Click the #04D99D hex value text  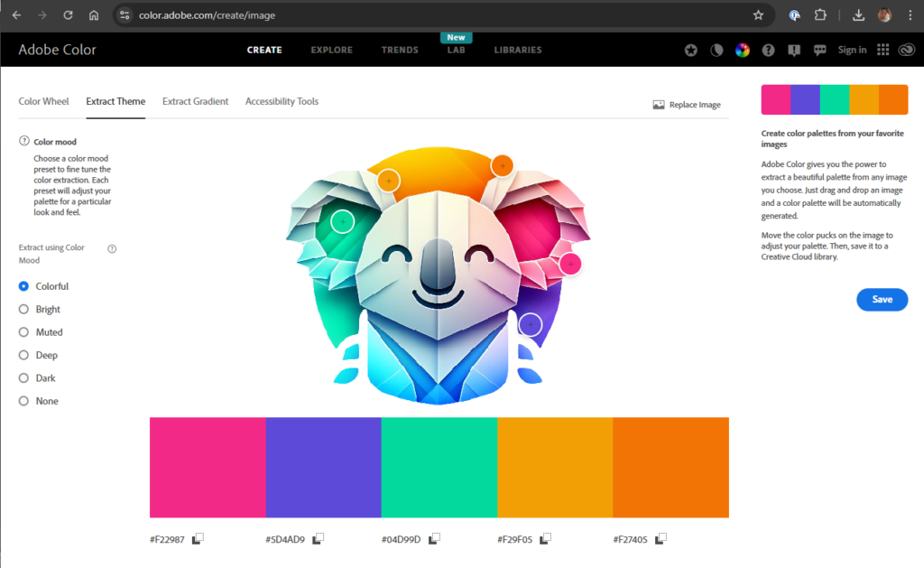(401, 539)
